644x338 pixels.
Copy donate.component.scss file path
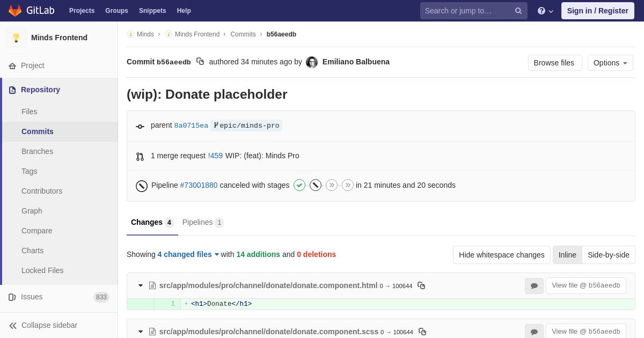coord(422,332)
